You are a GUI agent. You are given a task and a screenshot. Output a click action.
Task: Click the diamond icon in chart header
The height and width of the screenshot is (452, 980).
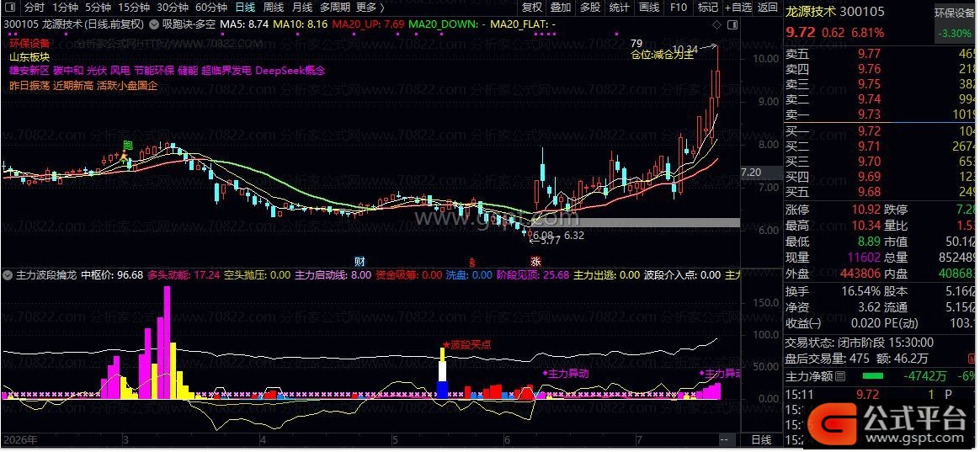(x=716, y=24)
